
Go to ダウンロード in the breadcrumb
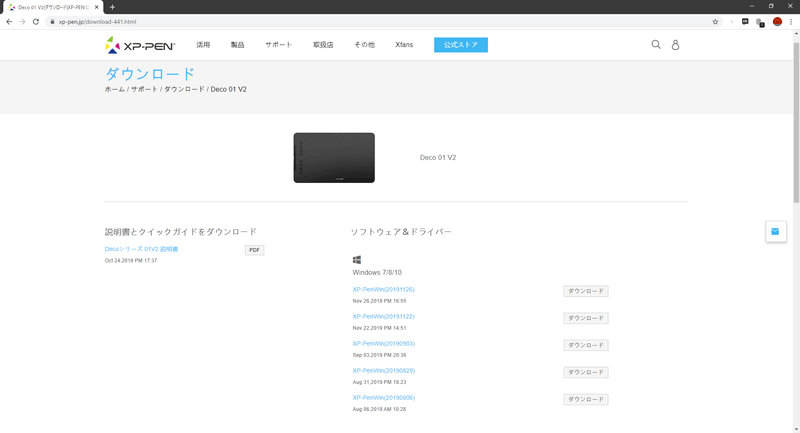tap(184, 89)
